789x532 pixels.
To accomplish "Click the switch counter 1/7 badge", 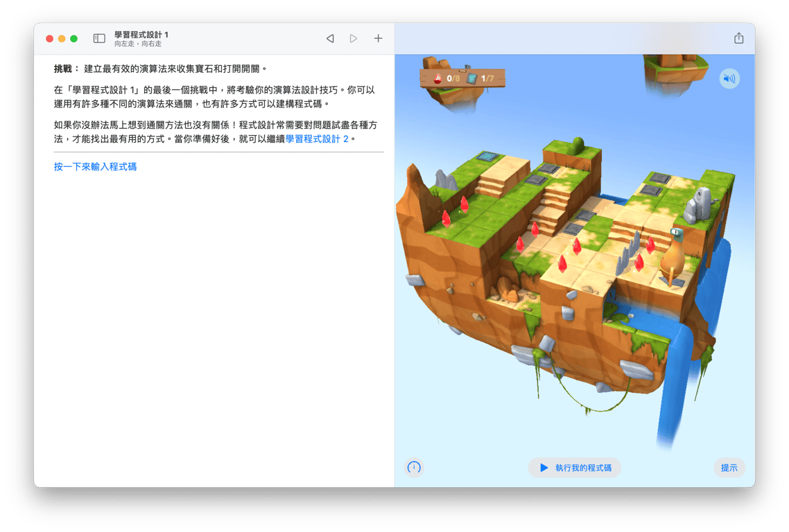I will (481, 78).
